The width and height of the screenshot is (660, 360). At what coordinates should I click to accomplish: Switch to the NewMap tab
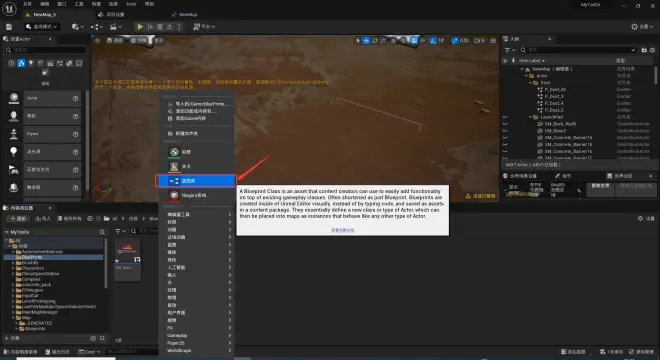click(184, 14)
